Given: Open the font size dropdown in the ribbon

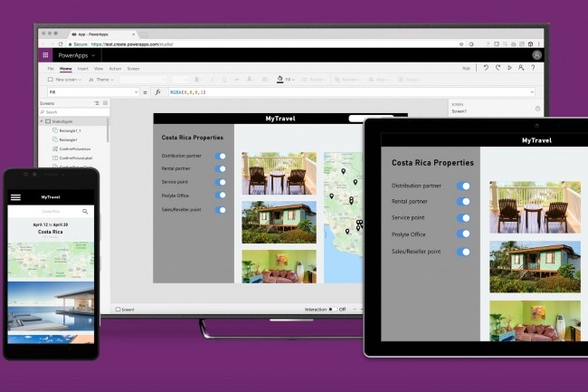Looking at the screenshot, I should click(180, 80).
